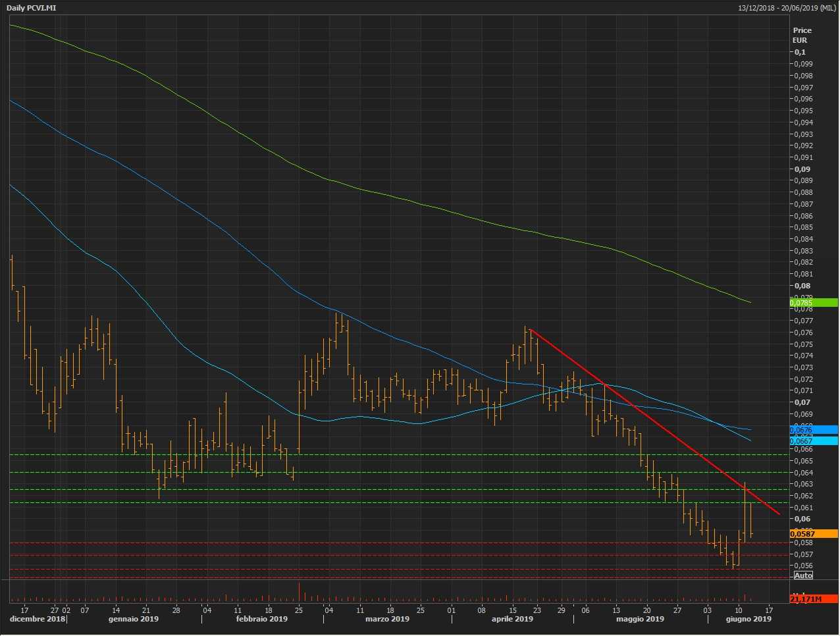Select the cyan 0,0667 moving average tag
This screenshot has width=840, height=636.
[x=813, y=441]
